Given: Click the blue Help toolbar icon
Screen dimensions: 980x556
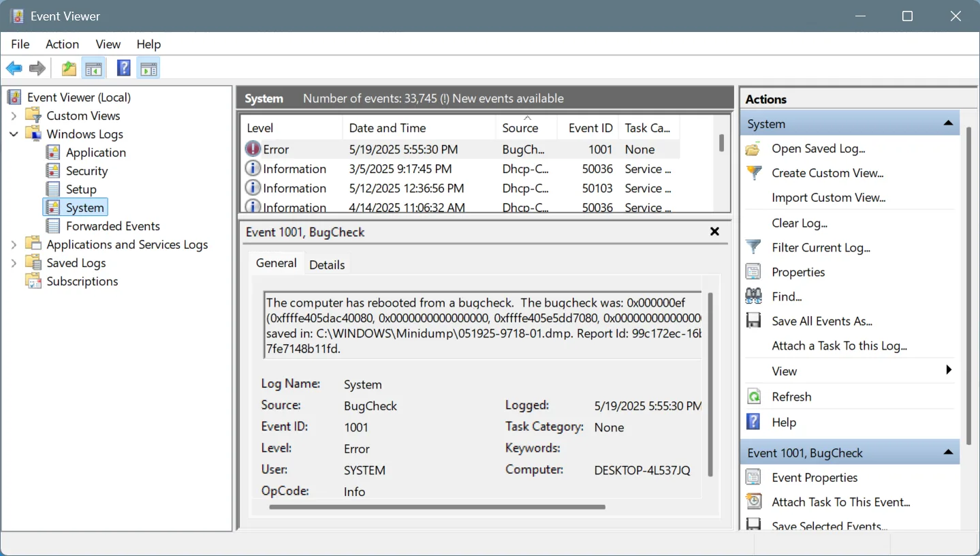Looking at the screenshot, I should [124, 68].
